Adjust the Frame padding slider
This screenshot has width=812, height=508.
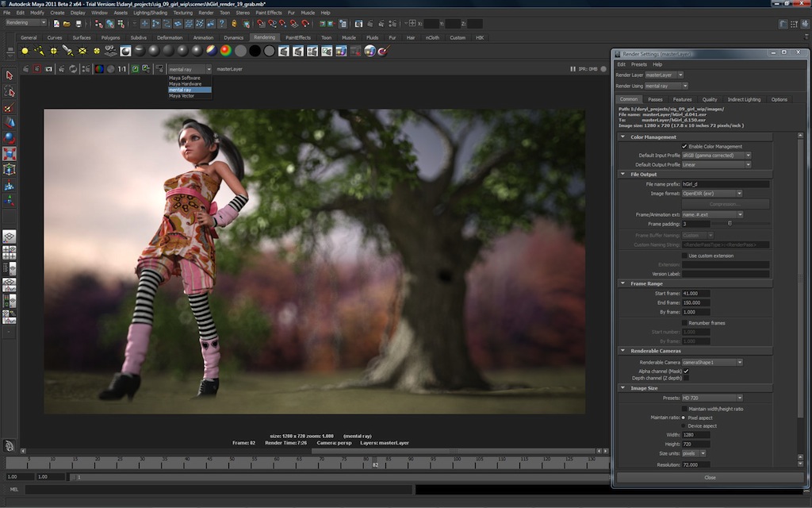730,224
